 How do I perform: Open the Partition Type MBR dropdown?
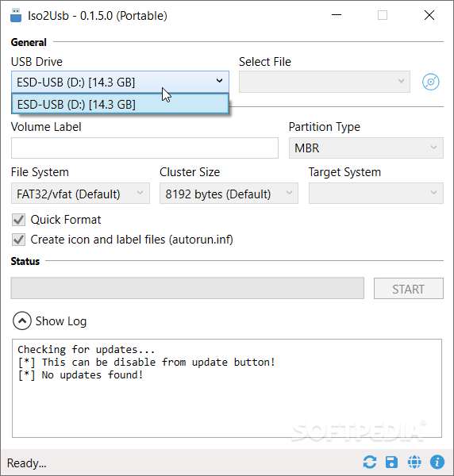366,148
